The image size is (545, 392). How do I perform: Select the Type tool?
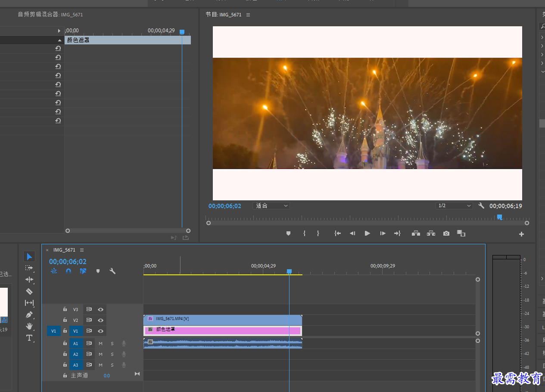tap(29, 338)
